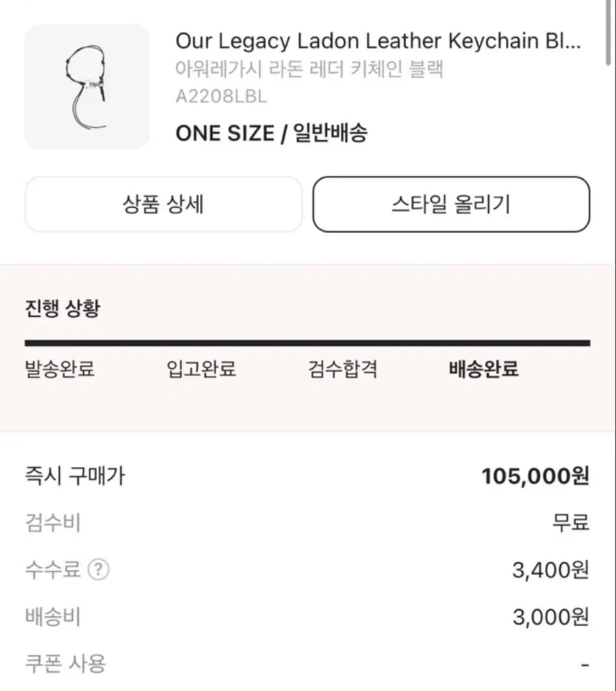Click the question mark icon beside 수수료

tap(99, 570)
